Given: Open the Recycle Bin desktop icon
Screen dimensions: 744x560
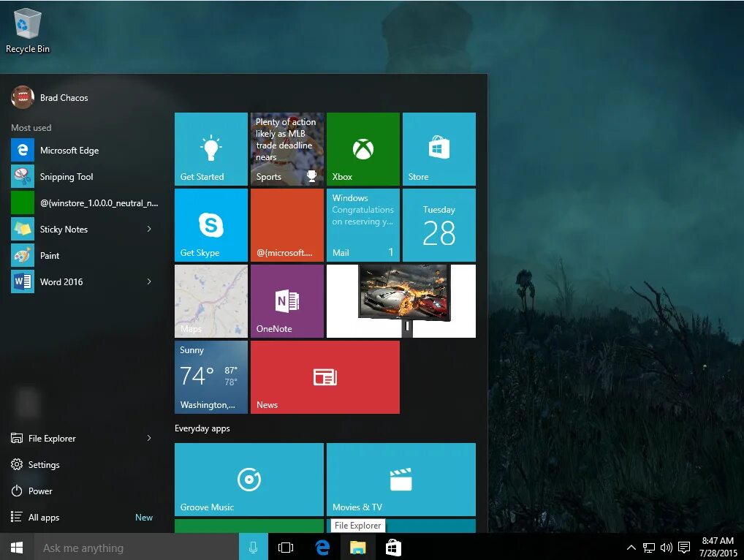Looking at the screenshot, I should point(28,31).
